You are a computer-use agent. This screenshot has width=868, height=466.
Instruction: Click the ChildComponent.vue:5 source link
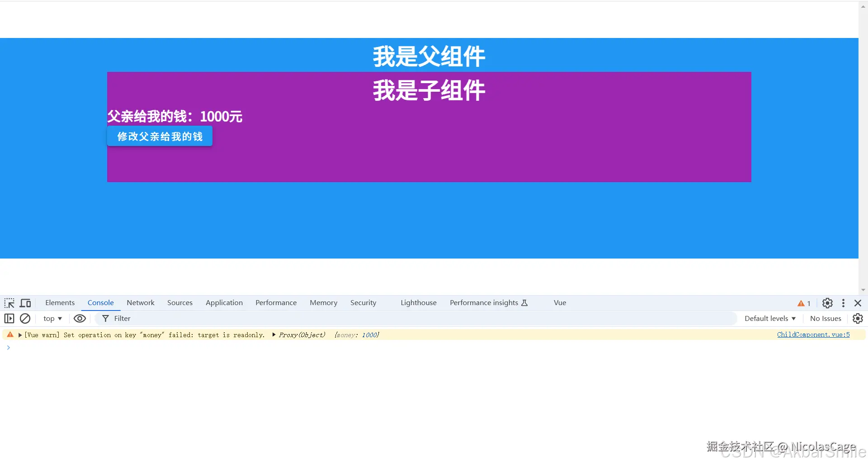coord(812,334)
